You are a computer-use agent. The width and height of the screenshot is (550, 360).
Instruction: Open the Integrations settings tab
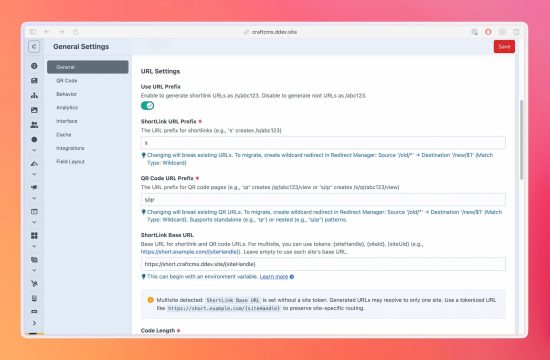pos(88,148)
